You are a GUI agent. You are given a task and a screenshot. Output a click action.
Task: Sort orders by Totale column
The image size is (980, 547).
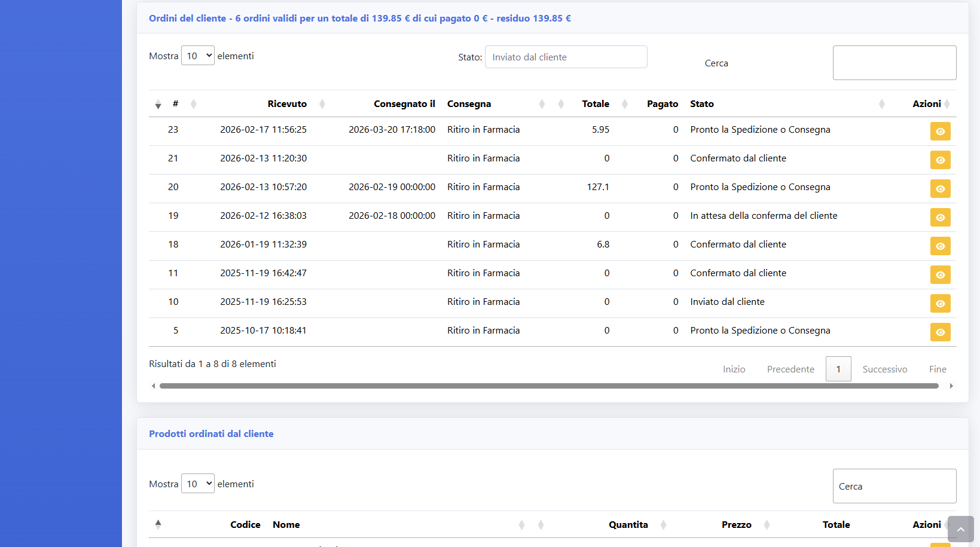[x=596, y=104]
